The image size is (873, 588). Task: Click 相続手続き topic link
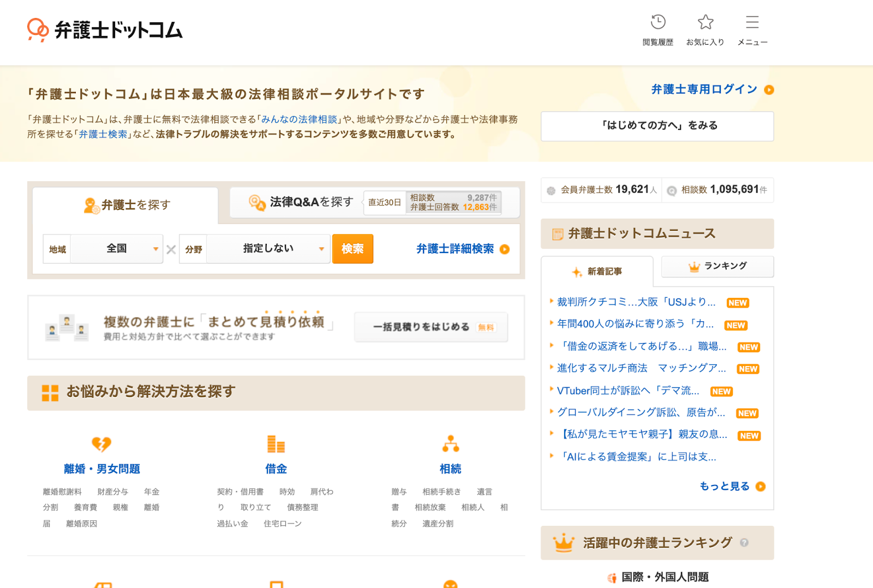click(441, 492)
